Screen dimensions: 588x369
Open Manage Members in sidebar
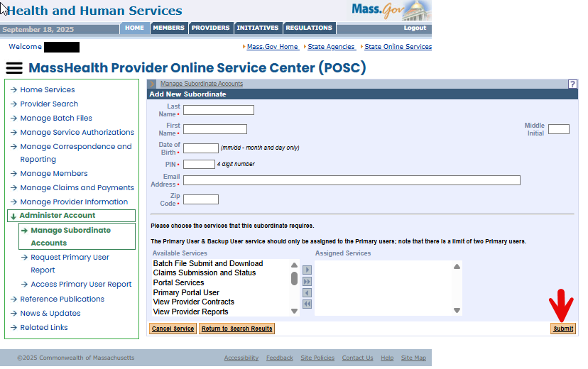click(x=54, y=174)
